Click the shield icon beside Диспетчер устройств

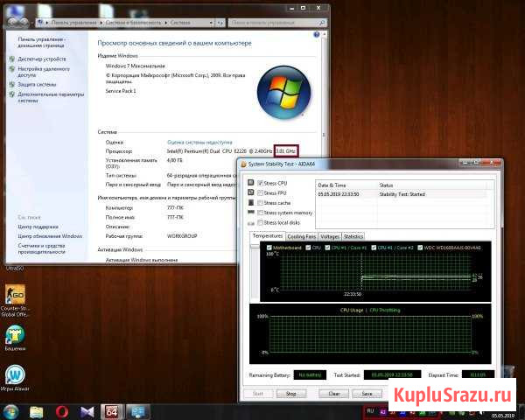click(12, 59)
